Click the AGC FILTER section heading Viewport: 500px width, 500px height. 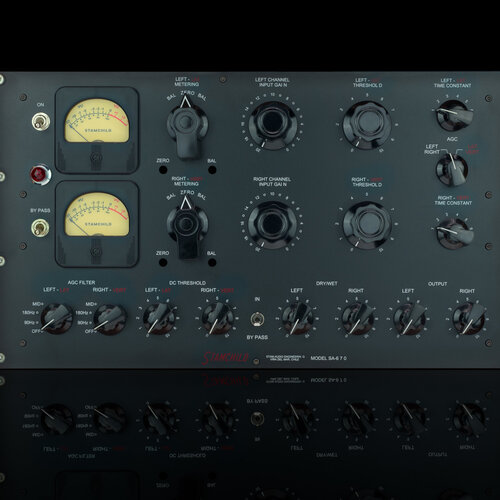point(81,283)
